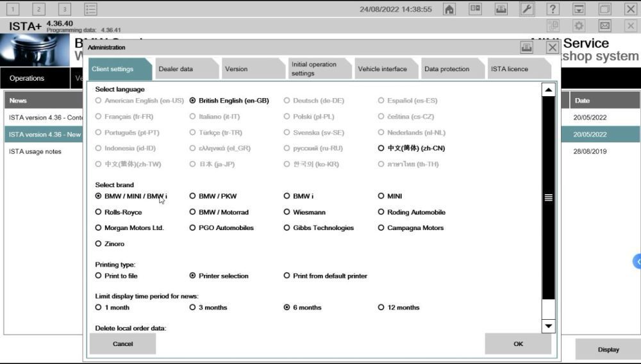This screenshot has height=364, width=641.
Task: Open the ISTA licence tab
Action: click(x=520, y=69)
